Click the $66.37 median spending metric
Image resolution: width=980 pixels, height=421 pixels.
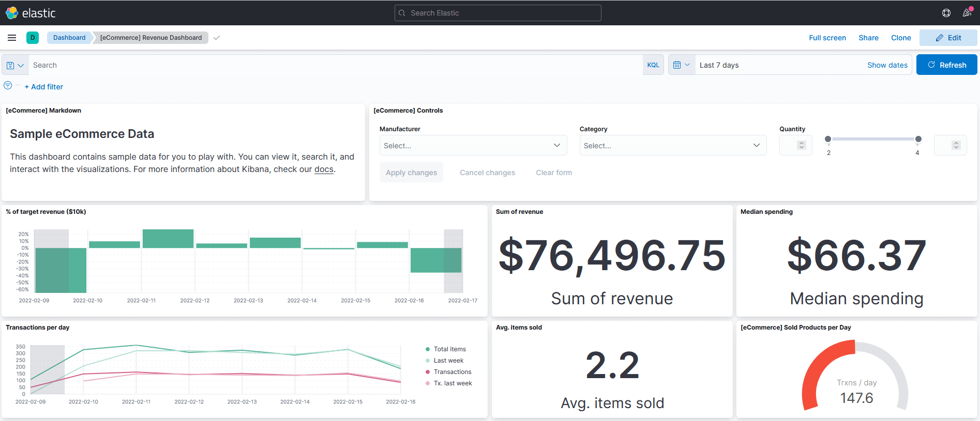(x=856, y=255)
